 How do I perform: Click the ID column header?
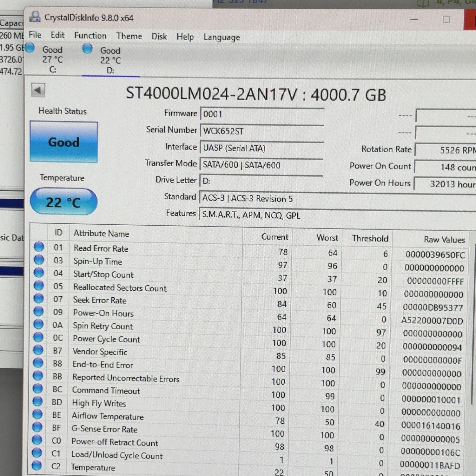point(58,233)
